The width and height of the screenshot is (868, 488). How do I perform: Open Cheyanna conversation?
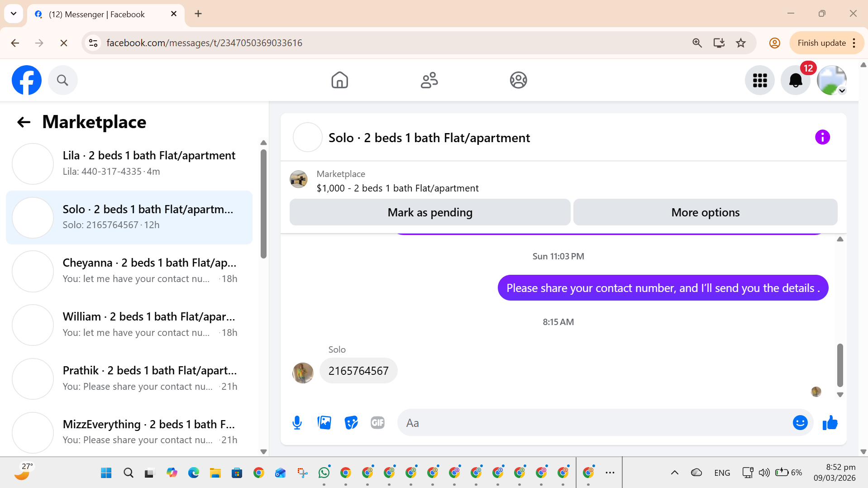point(129,271)
